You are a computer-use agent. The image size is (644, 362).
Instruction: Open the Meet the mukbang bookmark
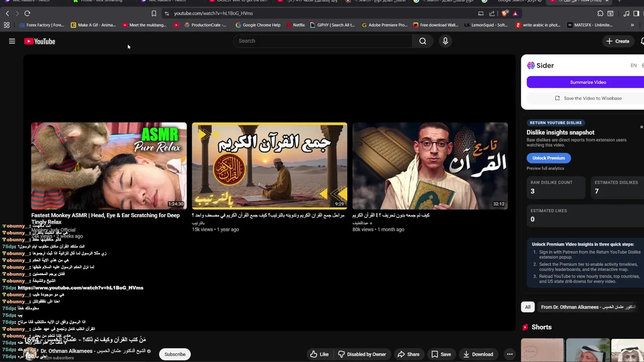coord(144,25)
